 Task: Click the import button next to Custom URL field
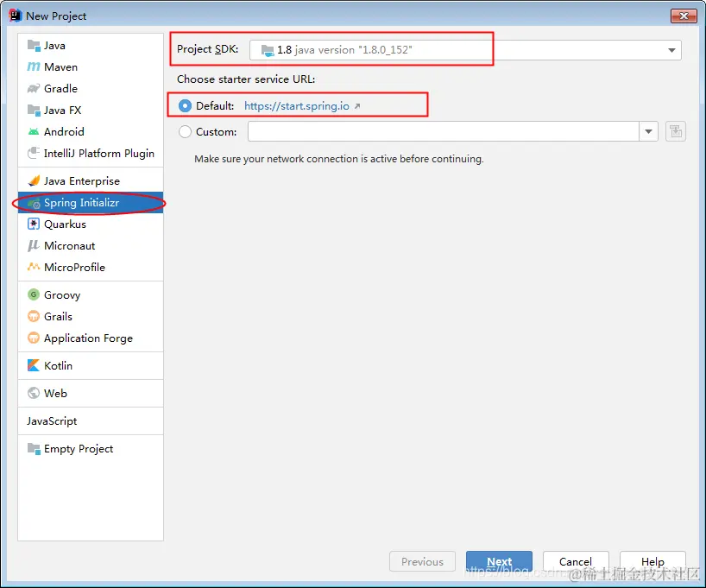(x=676, y=131)
